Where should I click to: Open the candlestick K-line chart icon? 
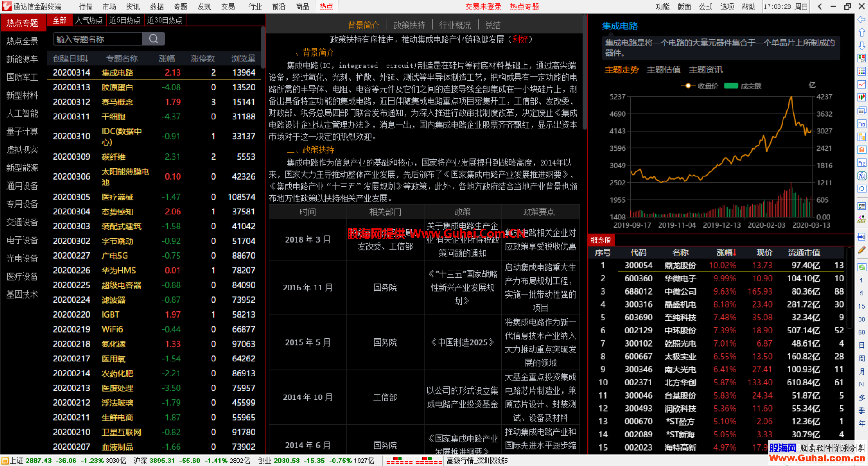tap(862, 97)
